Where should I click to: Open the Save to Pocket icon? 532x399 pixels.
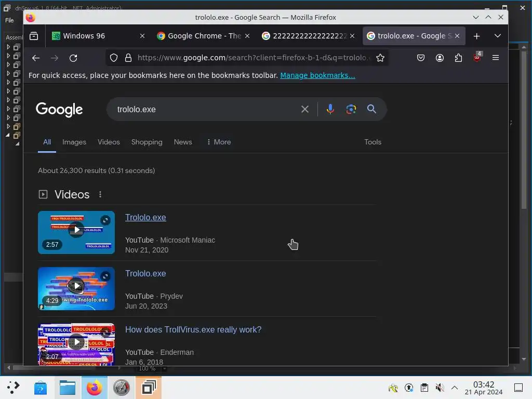click(421, 58)
